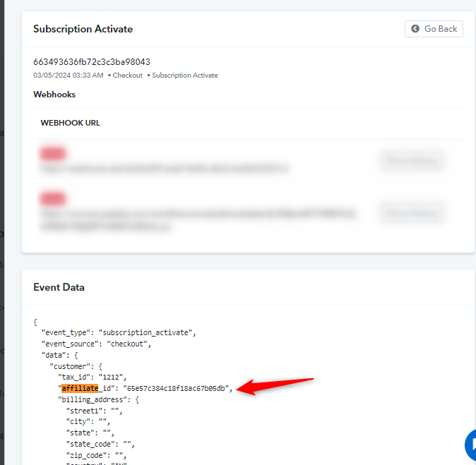This screenshot has height=465, width=476.
Task: Click the Event Data heading
Action: (x=59, y=287)
